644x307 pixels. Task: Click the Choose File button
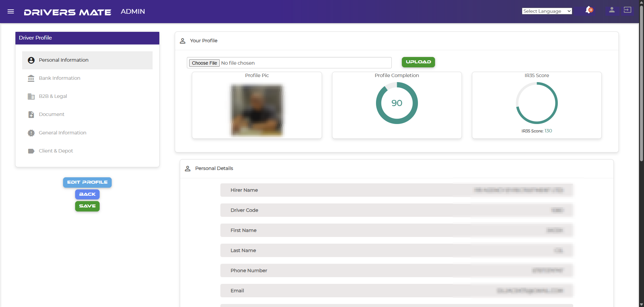click(x=205, y=63)
